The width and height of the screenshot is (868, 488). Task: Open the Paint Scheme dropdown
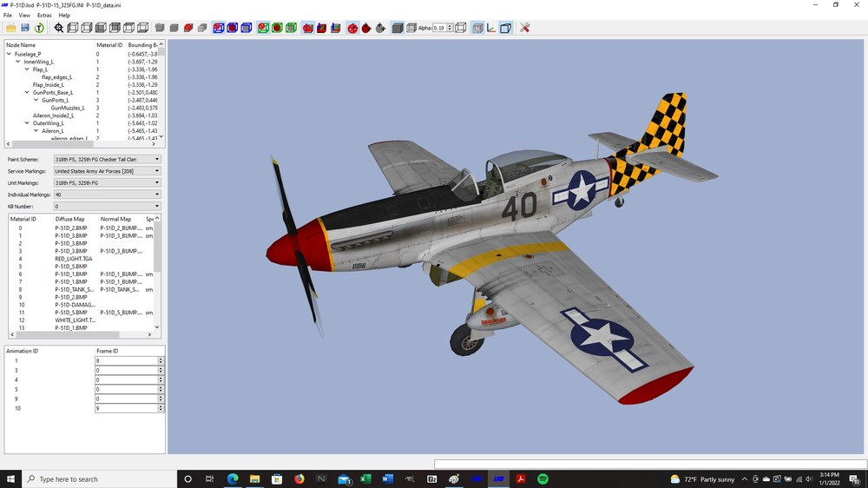[107, 159]
